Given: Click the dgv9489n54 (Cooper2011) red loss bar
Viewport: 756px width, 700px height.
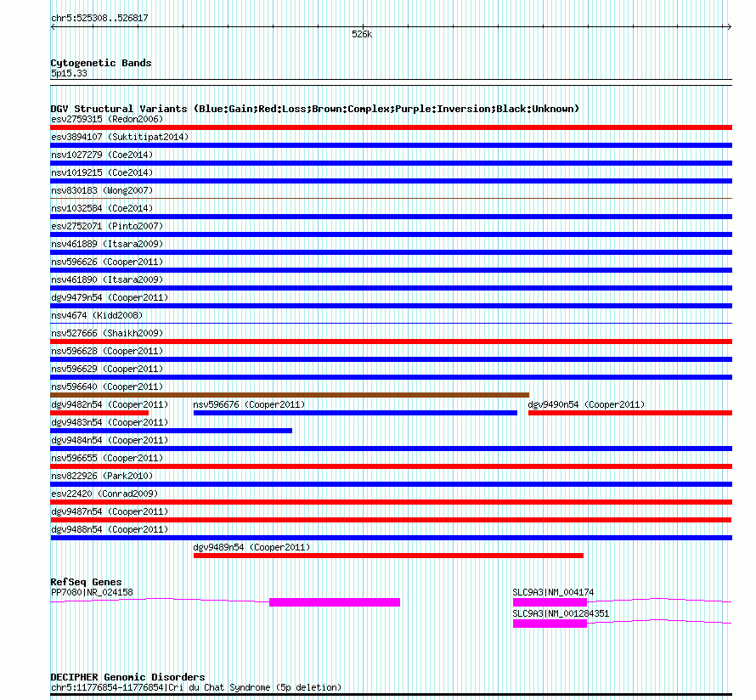Looking at the screenshot, I should 388,556.
